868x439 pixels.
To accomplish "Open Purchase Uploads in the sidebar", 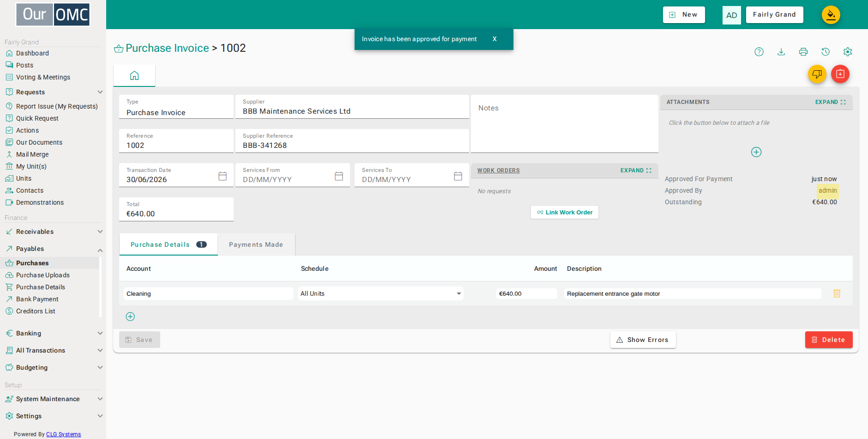I will 42,275.
